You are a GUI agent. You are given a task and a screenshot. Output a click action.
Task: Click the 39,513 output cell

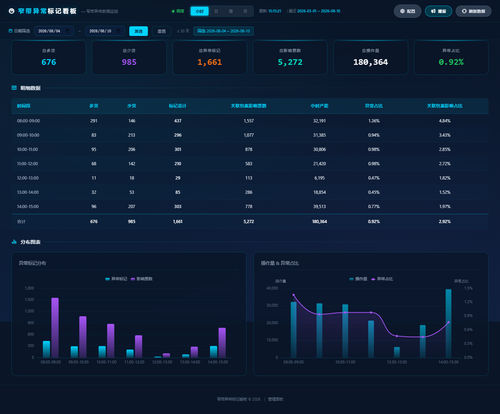[319, 207]
